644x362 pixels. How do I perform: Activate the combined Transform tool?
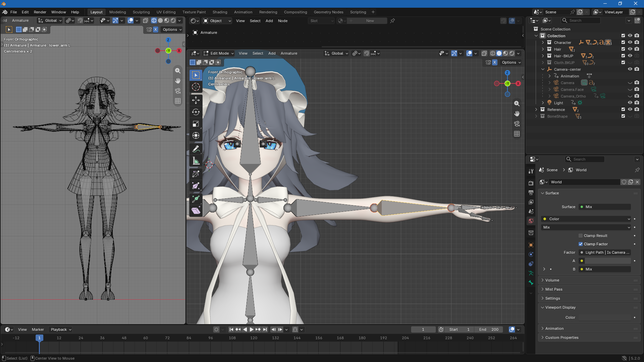(x=196, y=135)
